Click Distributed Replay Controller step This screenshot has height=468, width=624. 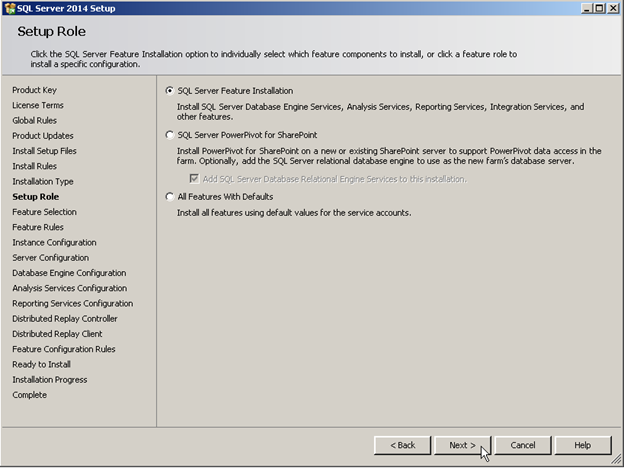pyautogui.click(x=65, y=319)
